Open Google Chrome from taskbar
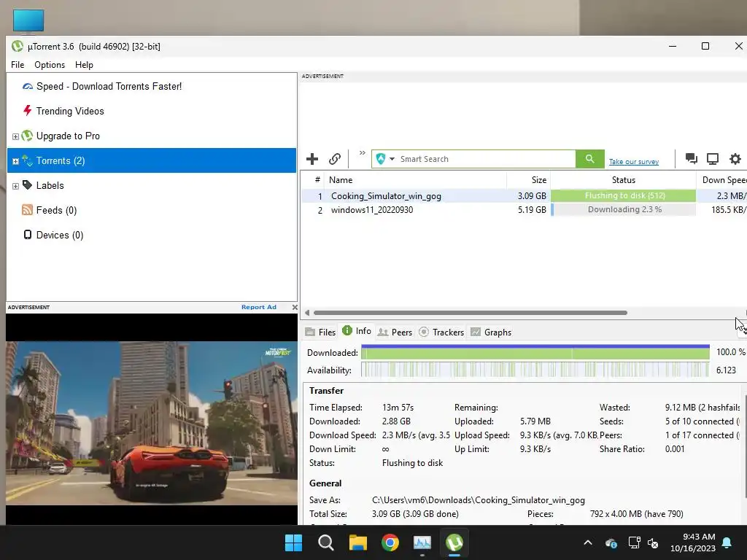 tap(390, 542)
